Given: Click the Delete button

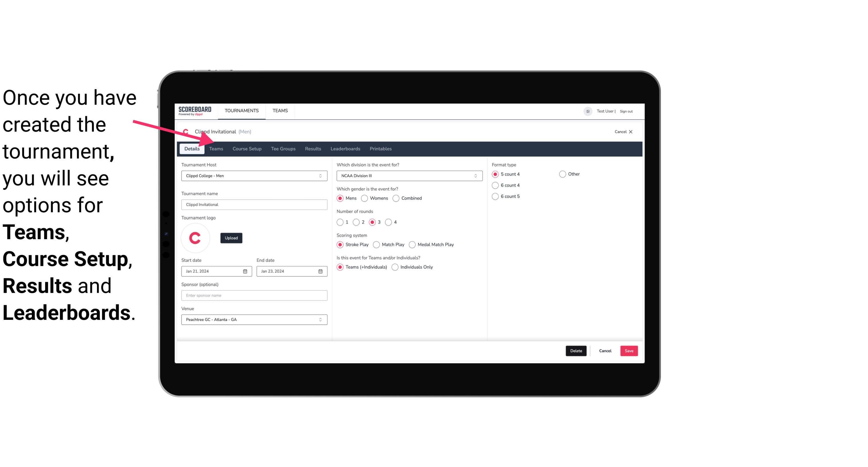Looking at the screenshot, I should tap(575, 351).
